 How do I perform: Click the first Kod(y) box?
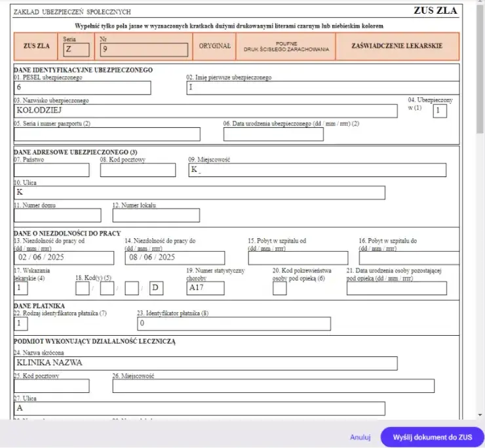(83, 288)
